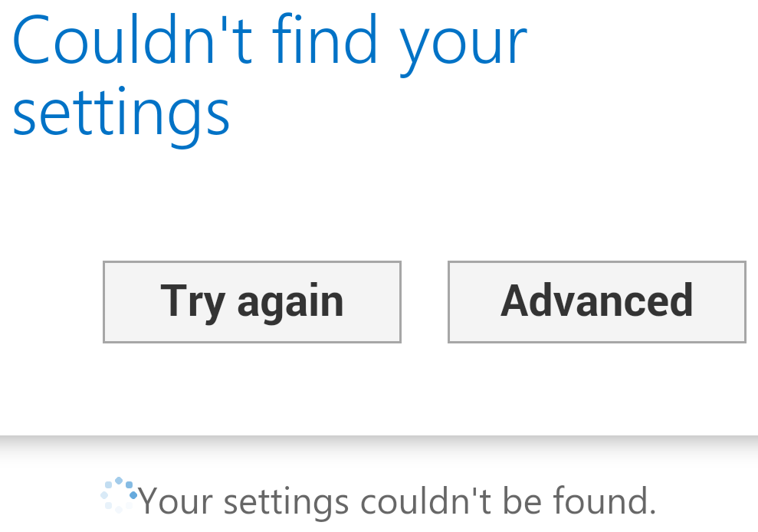Open the Advanced settings option
Viewport: 758px width, 532px height.
point(596,301)
